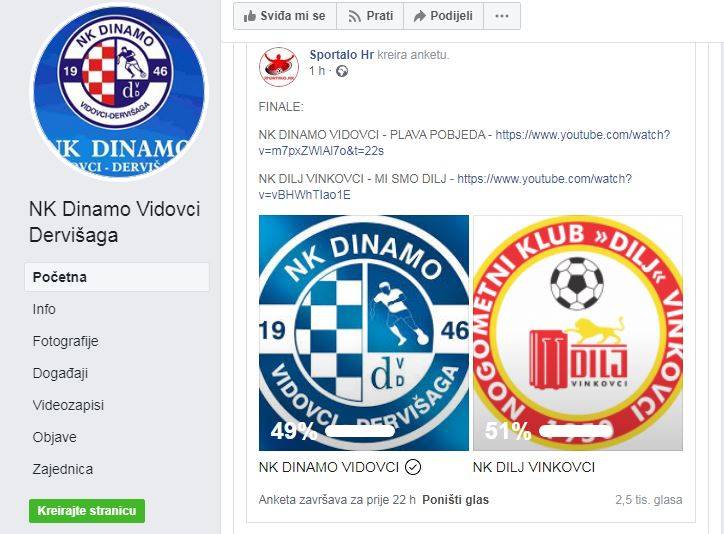Click the Sportalo Hr round avatar icon
The width and height of the screenshot is (724, 534).
279,66
